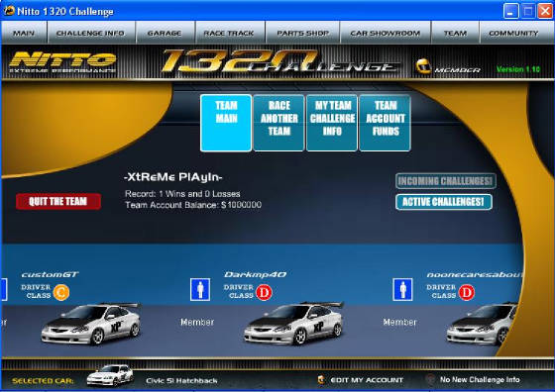Click the Quit The Team button
The width and height of the screenshot is (555, 392).
[58, 202]
